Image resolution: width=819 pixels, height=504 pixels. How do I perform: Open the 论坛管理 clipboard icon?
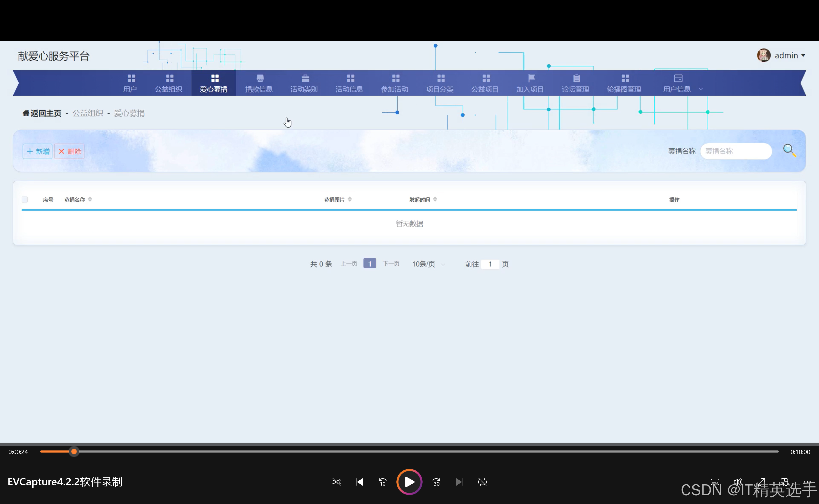pos(576,78)
